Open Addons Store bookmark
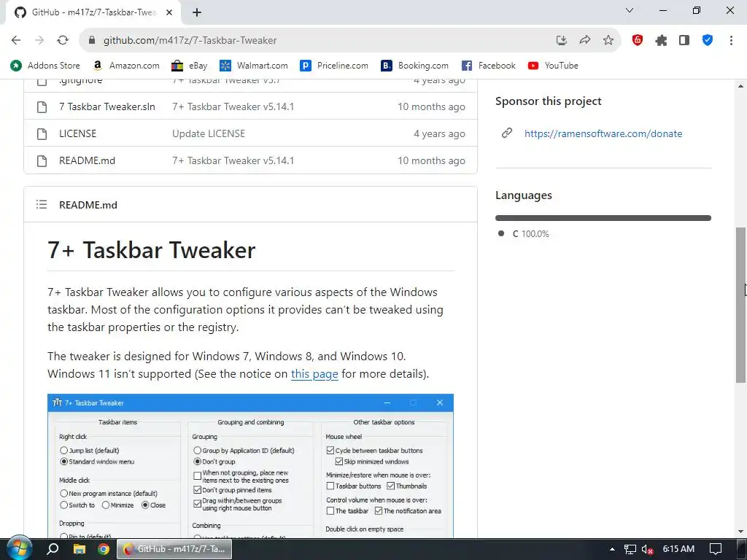This screenshot has width=747, height=560. [45, 66]
